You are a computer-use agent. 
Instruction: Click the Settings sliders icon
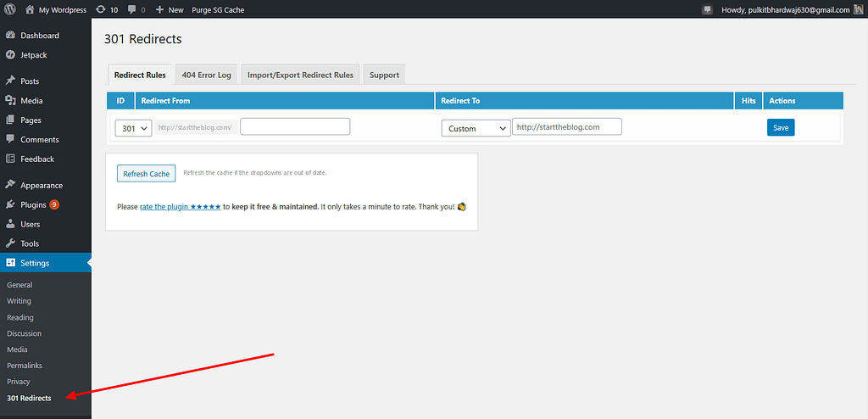tap(10, 263)
